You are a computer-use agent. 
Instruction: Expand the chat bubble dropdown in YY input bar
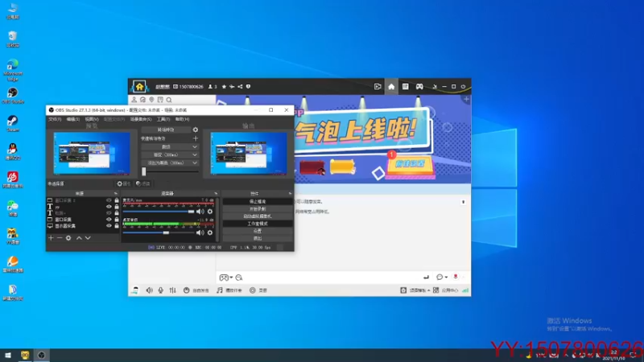click(446, 278)
